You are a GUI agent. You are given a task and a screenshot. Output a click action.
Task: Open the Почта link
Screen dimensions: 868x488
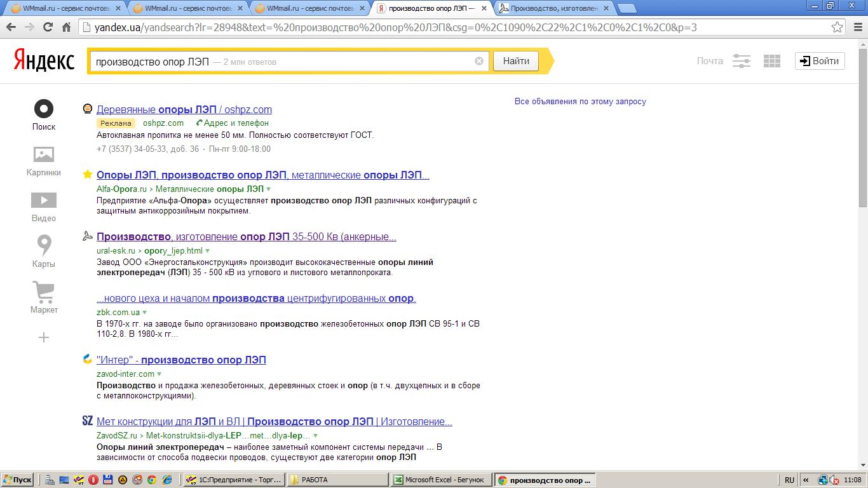[x=710, y=61]
